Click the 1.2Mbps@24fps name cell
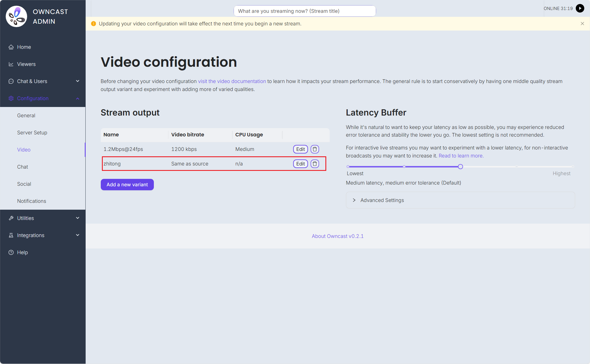 [123, 149]
